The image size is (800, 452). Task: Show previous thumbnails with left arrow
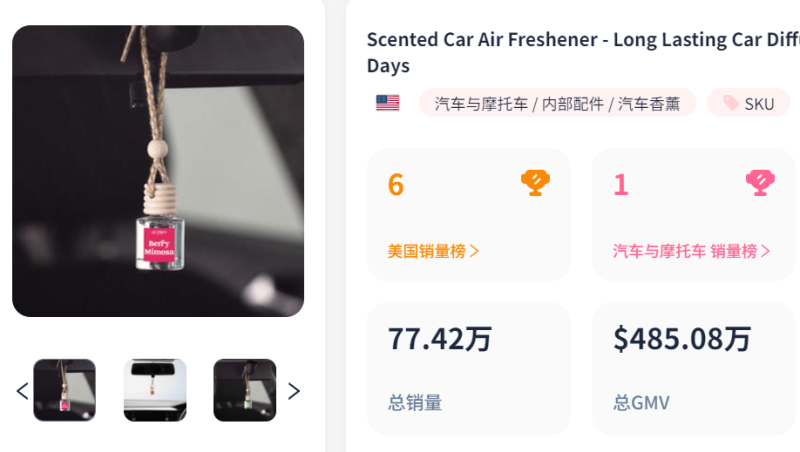point(22,390)
